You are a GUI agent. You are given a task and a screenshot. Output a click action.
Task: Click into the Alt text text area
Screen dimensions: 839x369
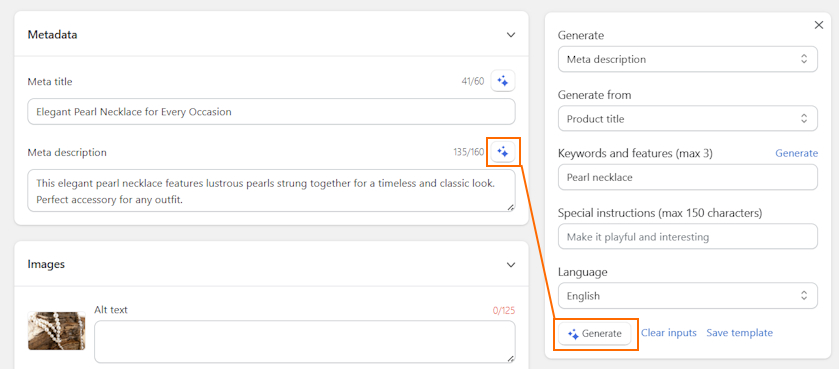[x=305, y=342]
